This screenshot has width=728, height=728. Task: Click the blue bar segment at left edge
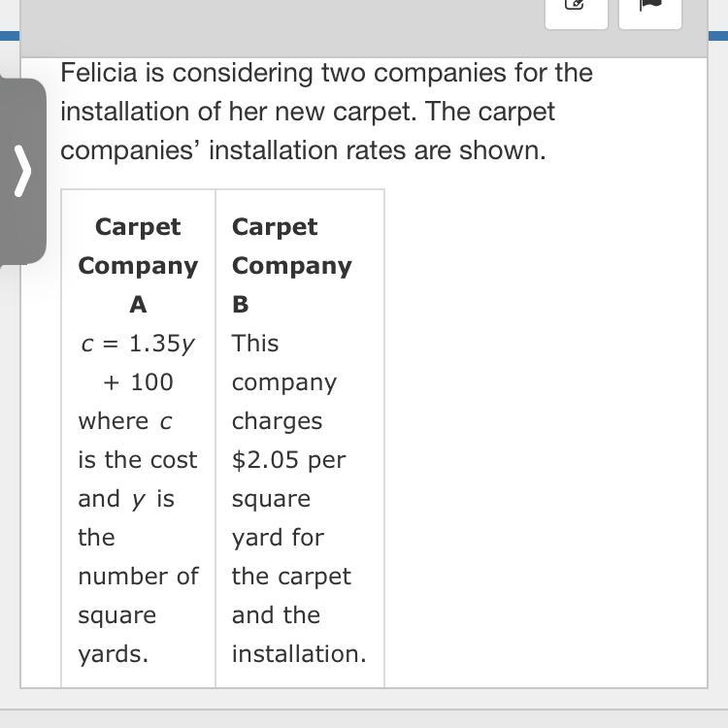point(10,37)
